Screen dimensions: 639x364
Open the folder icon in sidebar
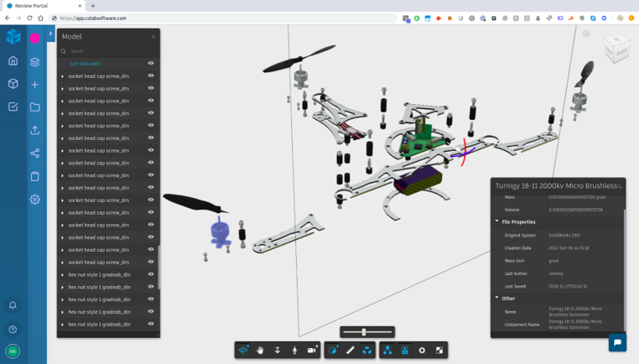34,107
